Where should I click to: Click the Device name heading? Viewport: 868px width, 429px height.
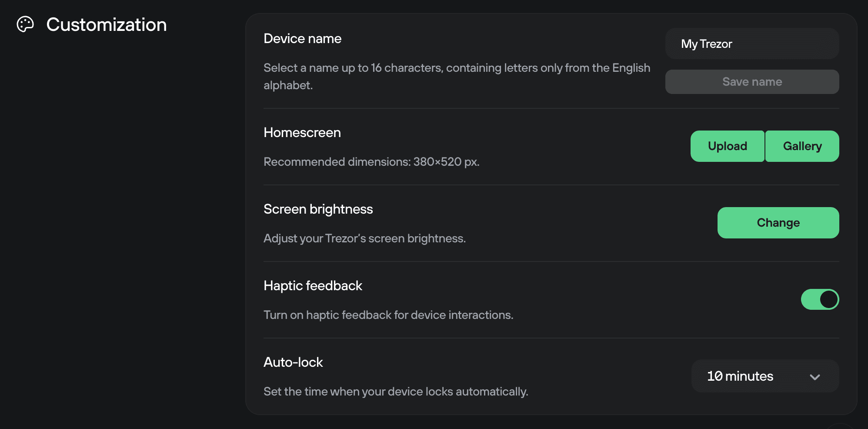pos(302,38)
